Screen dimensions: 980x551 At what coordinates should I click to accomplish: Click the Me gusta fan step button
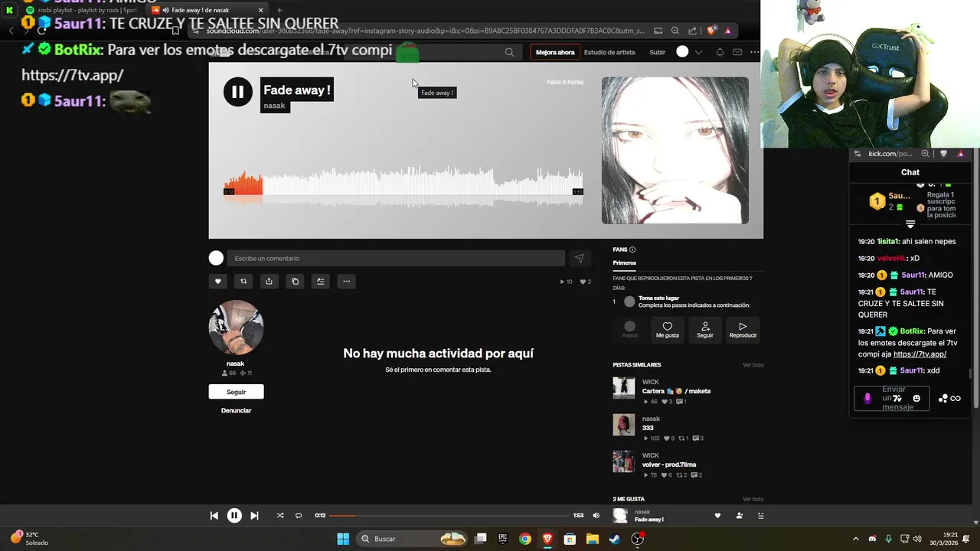[667, 330]
